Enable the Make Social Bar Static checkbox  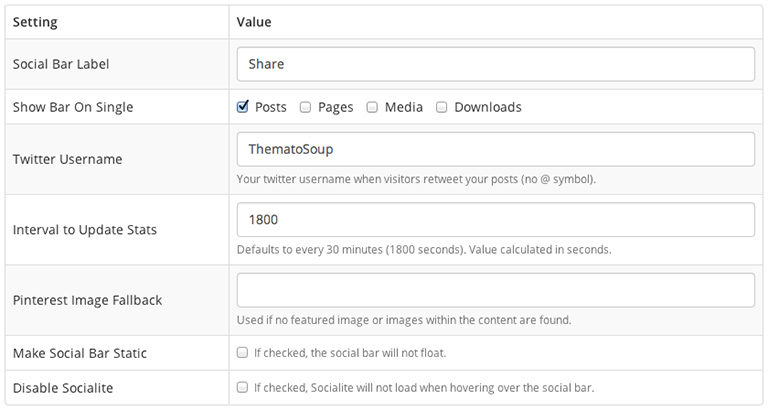point(242,353)
